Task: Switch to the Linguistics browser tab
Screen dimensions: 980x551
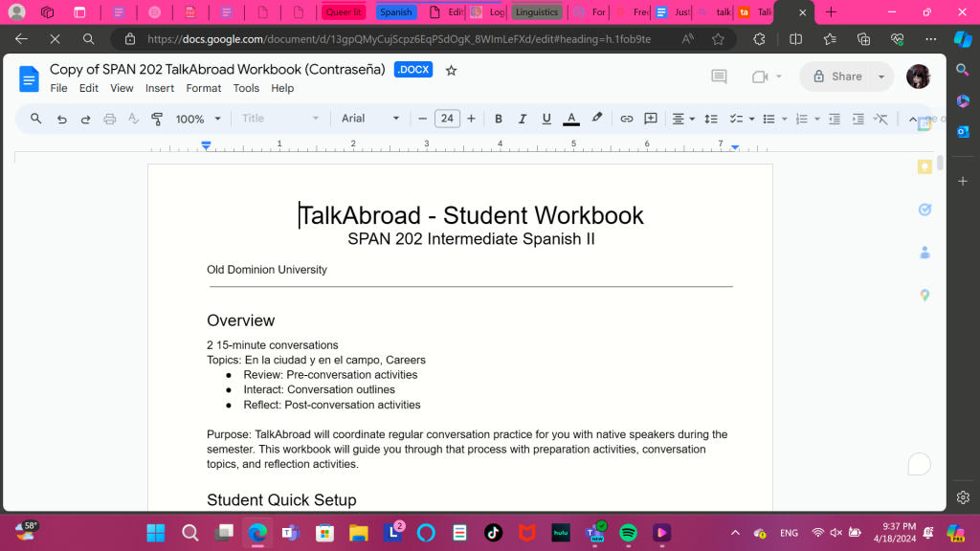Action: [x=536, y=11]
